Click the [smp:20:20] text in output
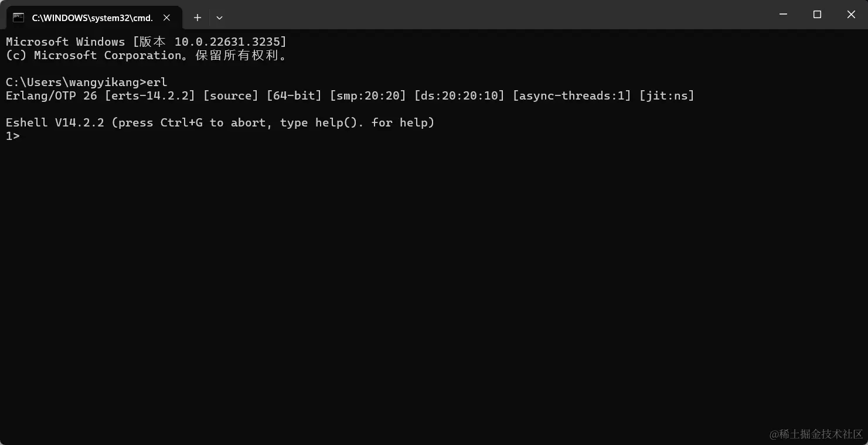This screenshot has width=868, height=445. (367, 95)
